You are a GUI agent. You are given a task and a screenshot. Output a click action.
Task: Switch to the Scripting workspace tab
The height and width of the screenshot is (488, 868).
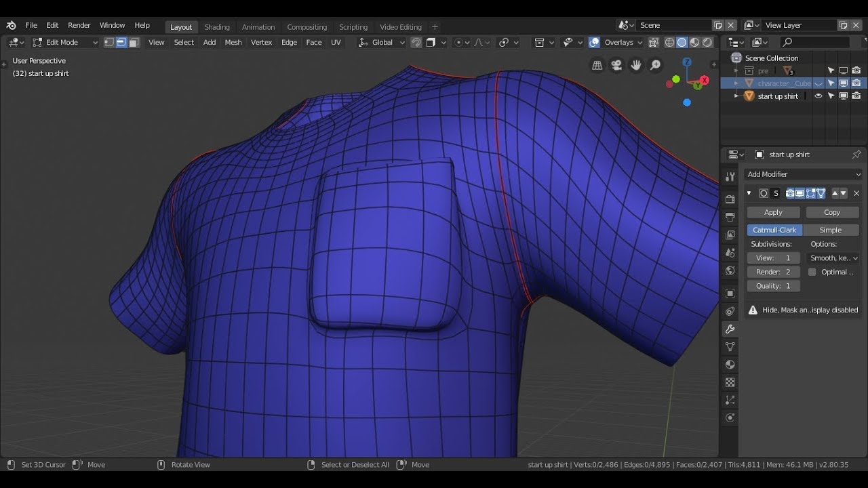coord(353,27)
